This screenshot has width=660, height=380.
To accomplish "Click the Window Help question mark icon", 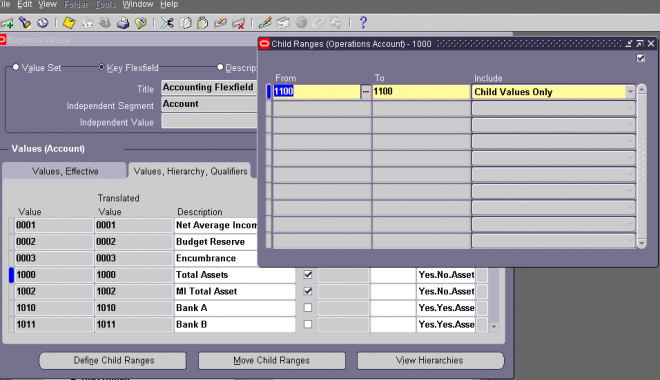I will click(363, 23).
